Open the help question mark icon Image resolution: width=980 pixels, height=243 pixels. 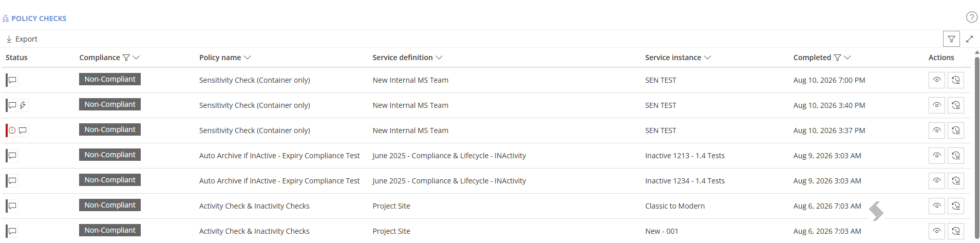[x=971, y=17]
